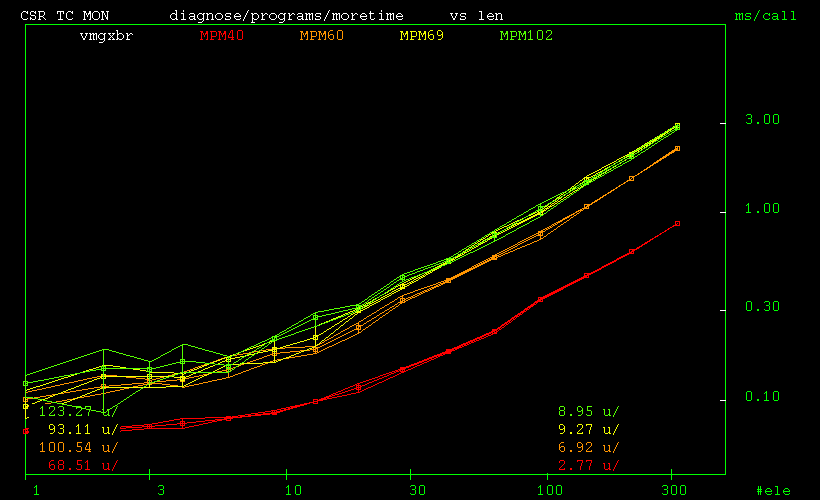Click the 0.30 y-axis tick label
Screen dimensions: 820x500
click(x=762, y=306)
